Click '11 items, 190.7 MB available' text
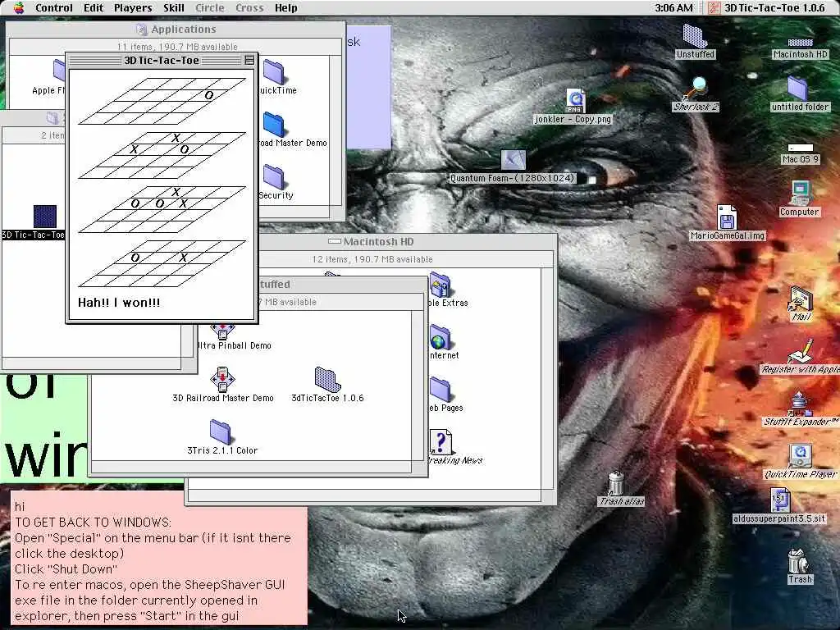The width and height of the screenshot is (840, 630). point(177,47)
